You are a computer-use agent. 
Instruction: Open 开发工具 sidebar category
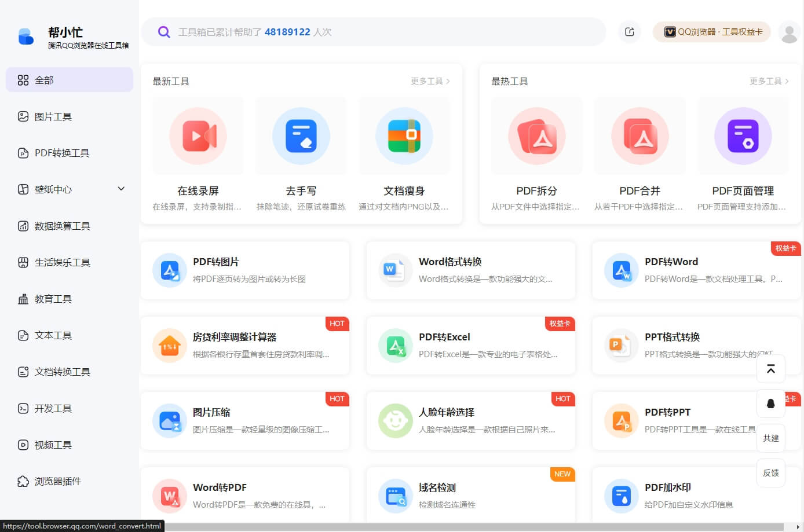[53, 408]
